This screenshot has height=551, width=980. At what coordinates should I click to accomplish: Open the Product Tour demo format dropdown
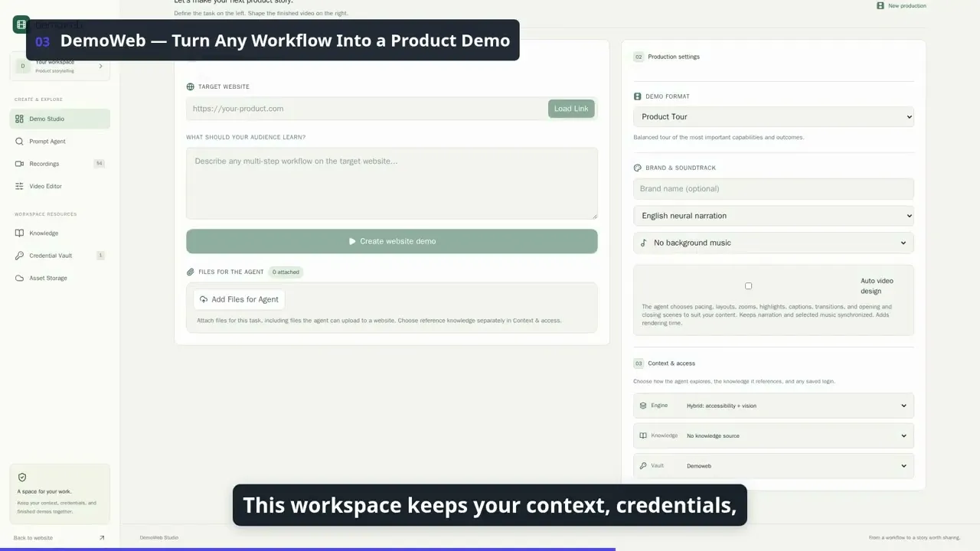point(773,117)
